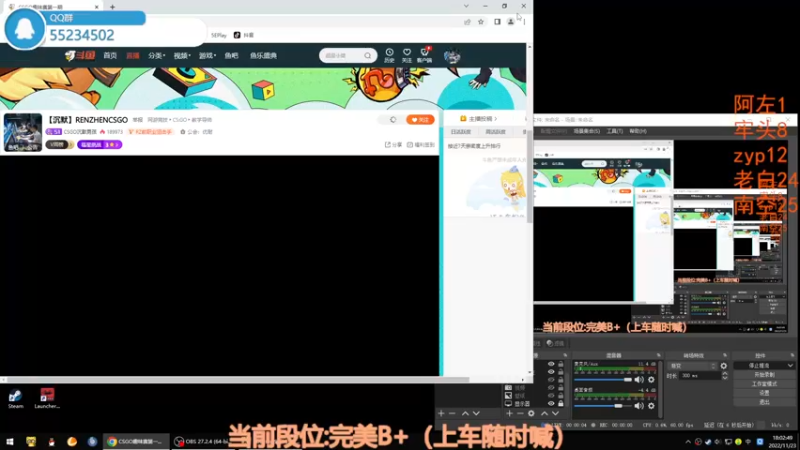Screen dimensions: 800x450
Task: Open the Chrome tab search chevron
Action: [x=466, y=6]
